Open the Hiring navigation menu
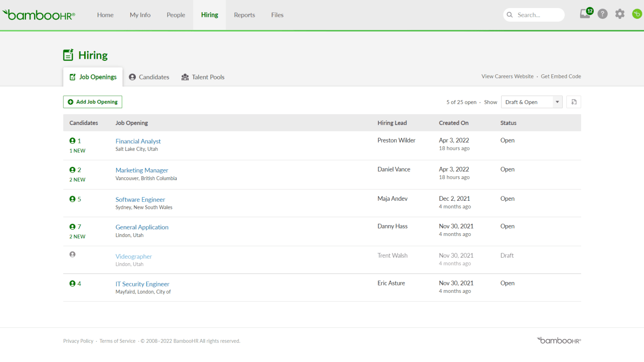Image resolution: width=644 pixels, height=362 pixels. tap(209, 15)
